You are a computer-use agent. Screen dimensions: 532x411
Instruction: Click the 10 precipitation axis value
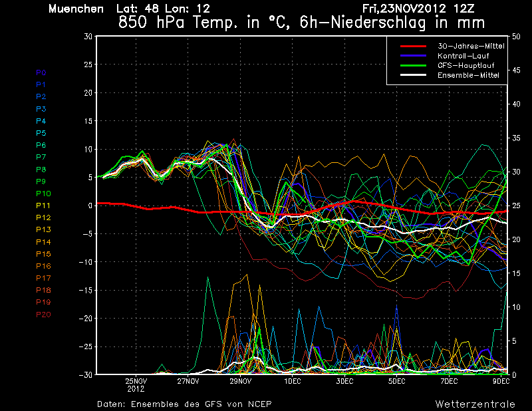click(516, 307)
